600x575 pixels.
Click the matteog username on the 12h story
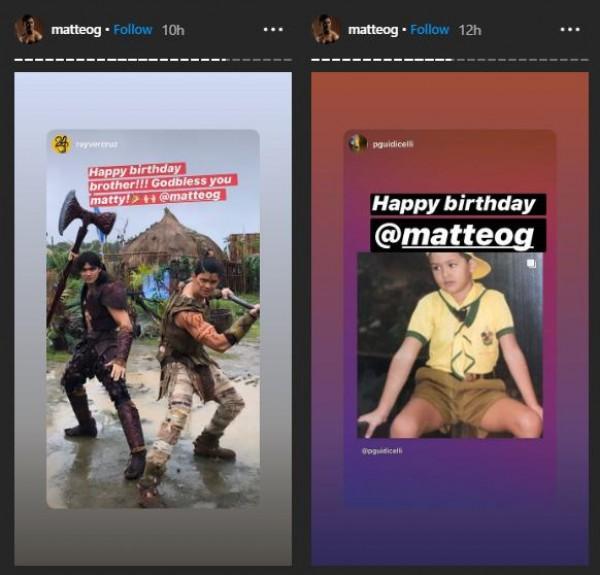[372, 29]
